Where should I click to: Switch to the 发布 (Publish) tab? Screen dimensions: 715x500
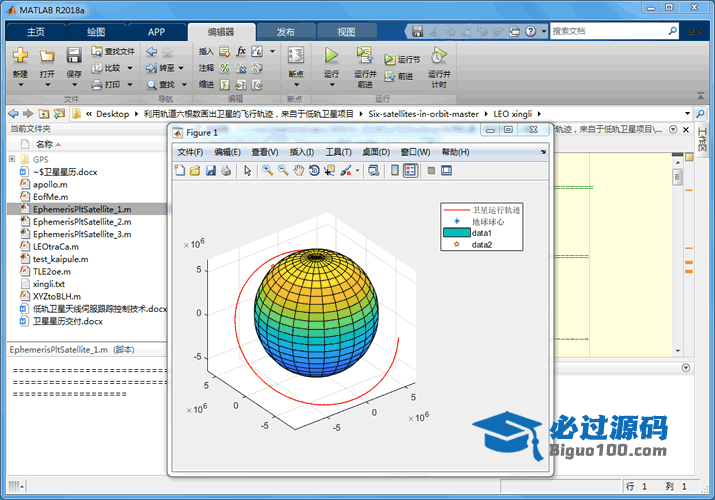tap(285, 32)
